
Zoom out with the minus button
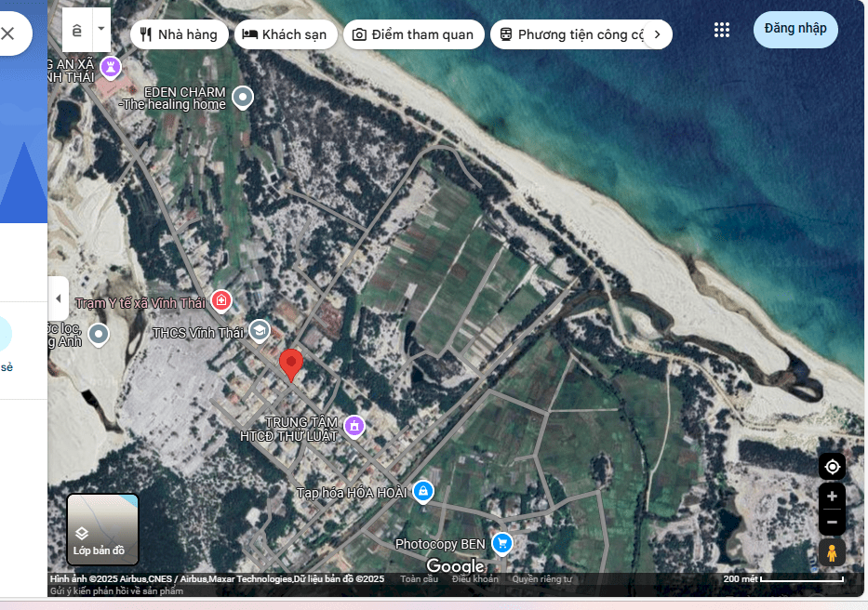tap(832, 522)
